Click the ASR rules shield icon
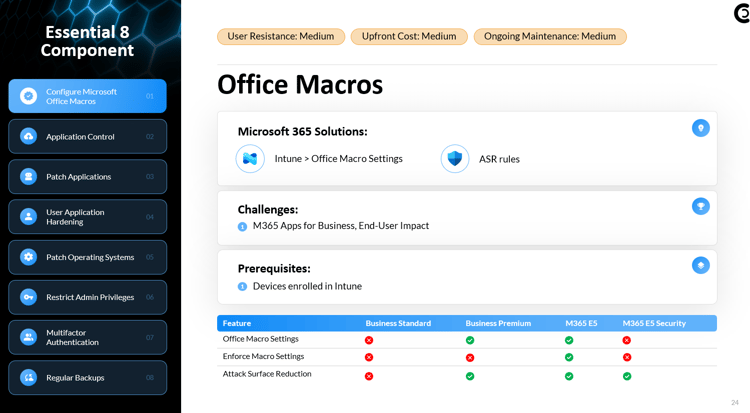The height and width of the screenshot is (413, 750). (455, 159)
